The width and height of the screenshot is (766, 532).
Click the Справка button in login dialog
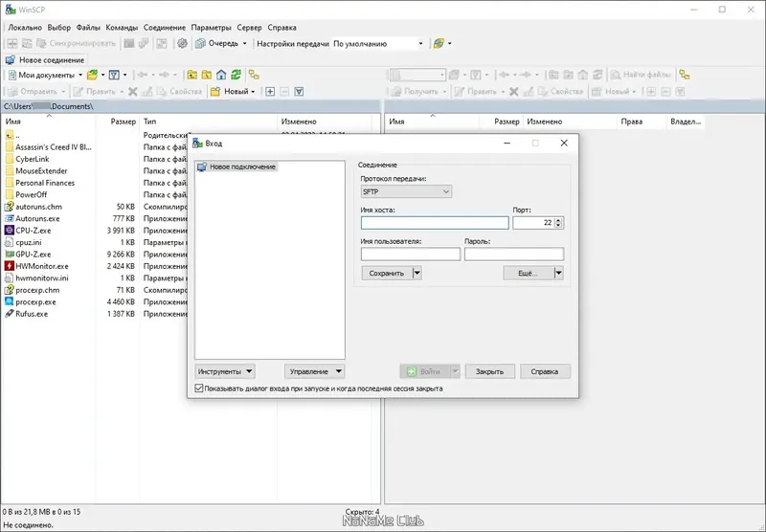pos(545,371)
